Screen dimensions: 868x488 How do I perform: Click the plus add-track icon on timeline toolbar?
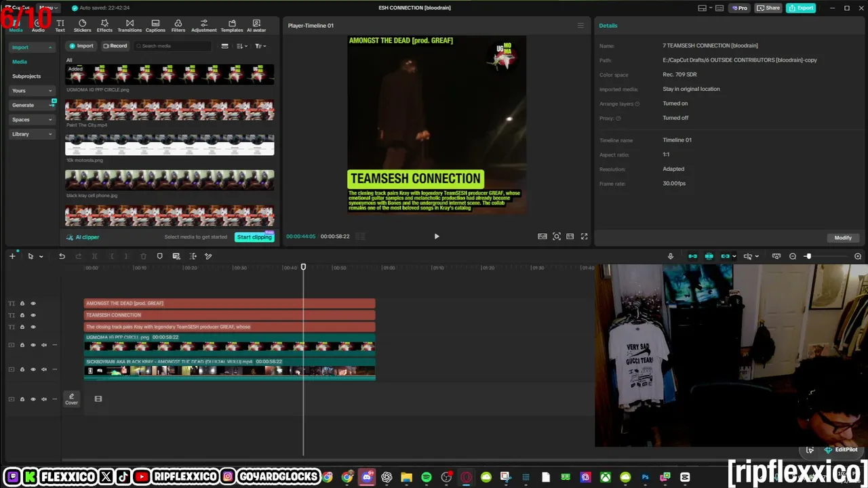(12, 256)
